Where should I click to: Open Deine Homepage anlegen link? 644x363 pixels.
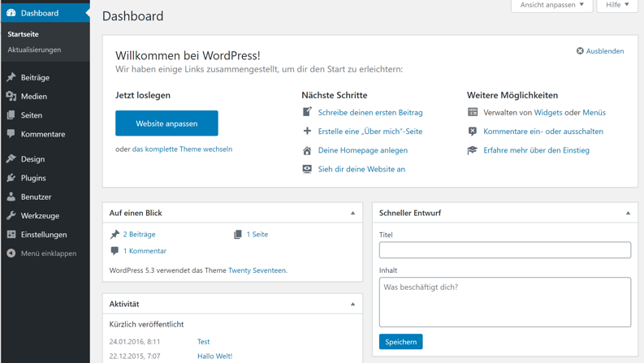[363, 150]
